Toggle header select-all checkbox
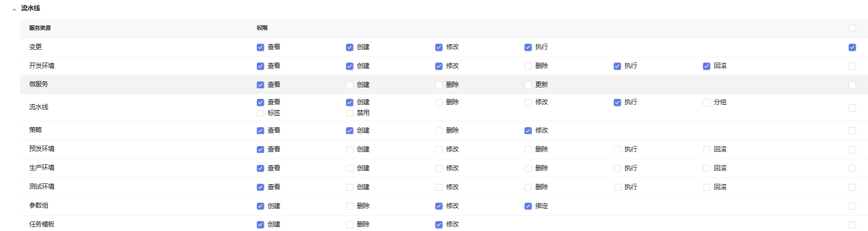The image size is (868, 231). coord(852,28)
